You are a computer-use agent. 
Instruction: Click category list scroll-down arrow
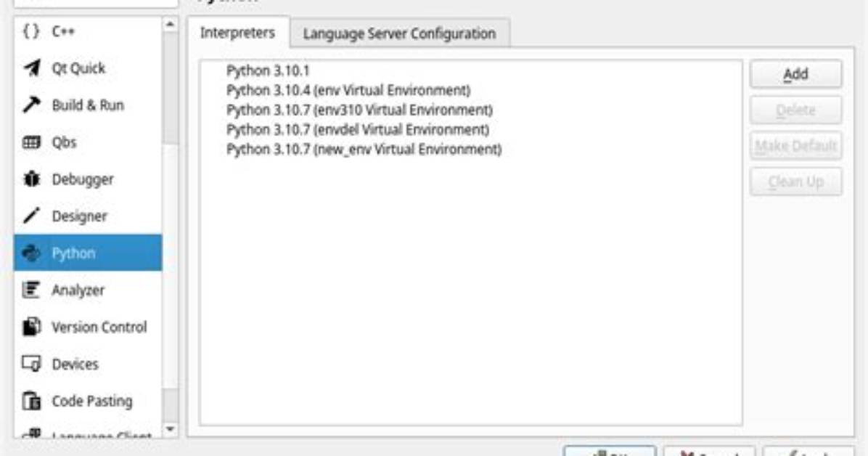pos(171,429)
